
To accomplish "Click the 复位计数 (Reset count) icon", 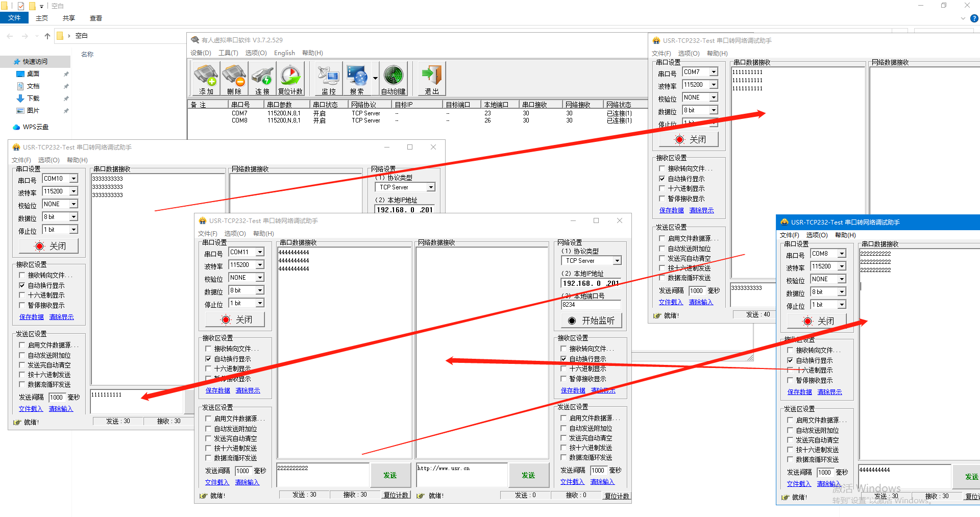I will point(290,79).
